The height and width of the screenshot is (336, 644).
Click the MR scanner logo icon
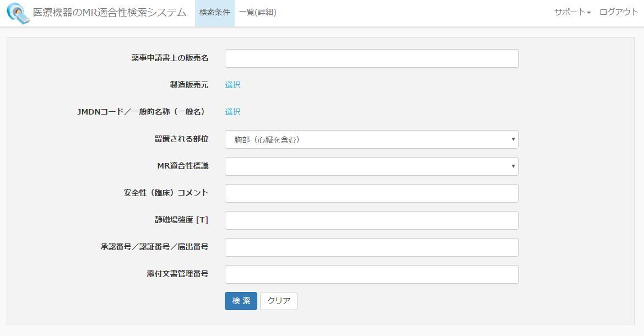pyautogui.click(x=18, y=13)
